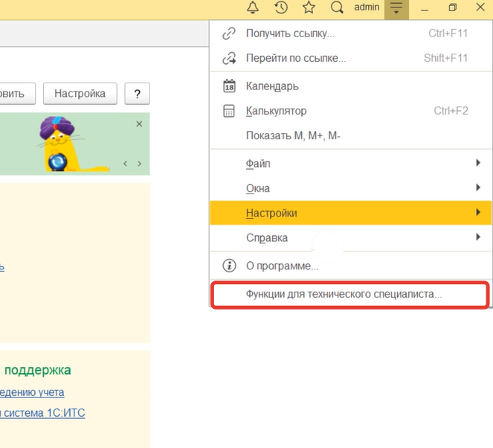Open search with magnifier icon
This screenshot has height=448, width=493.
point(337,8)
